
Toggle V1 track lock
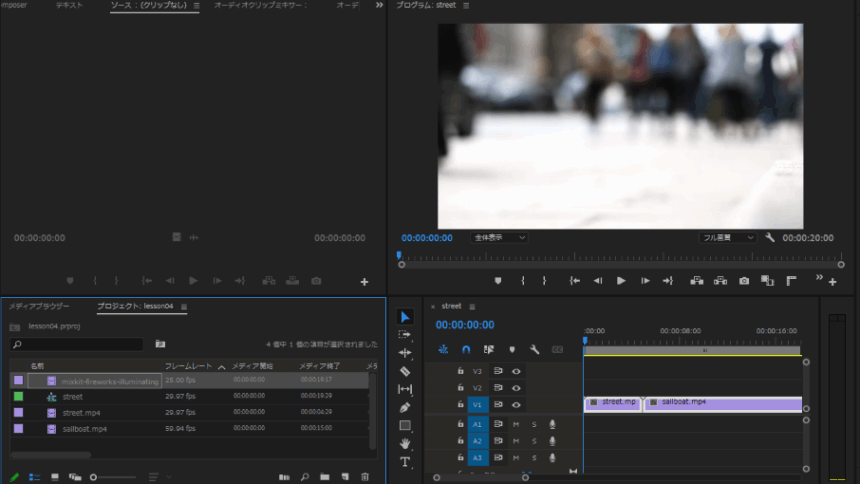(x=460, y=404)
